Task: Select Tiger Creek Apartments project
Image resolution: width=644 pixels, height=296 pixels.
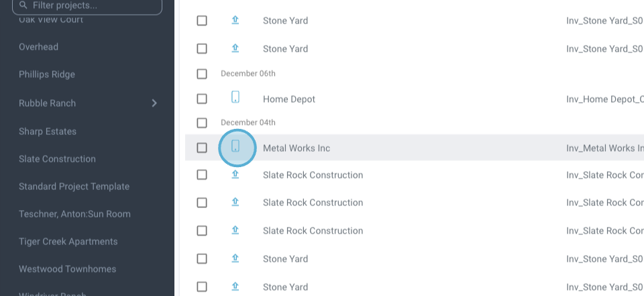Action: 68,242
